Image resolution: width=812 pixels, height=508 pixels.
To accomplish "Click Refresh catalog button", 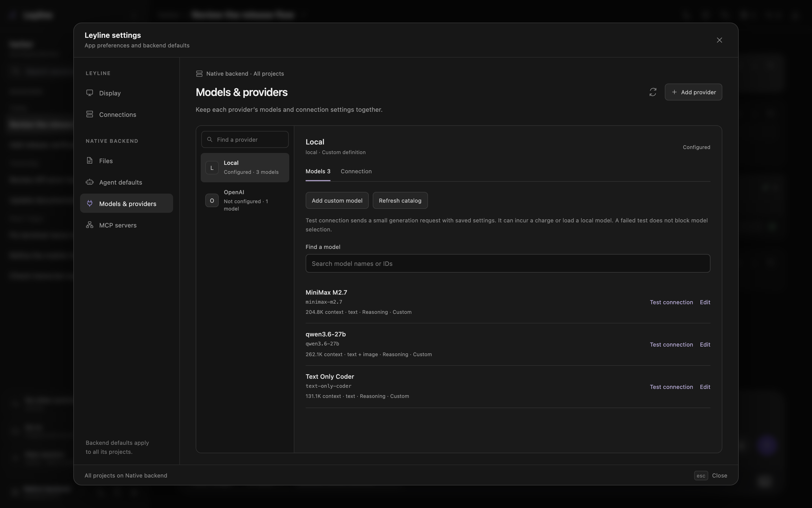I will pos(400,201).
